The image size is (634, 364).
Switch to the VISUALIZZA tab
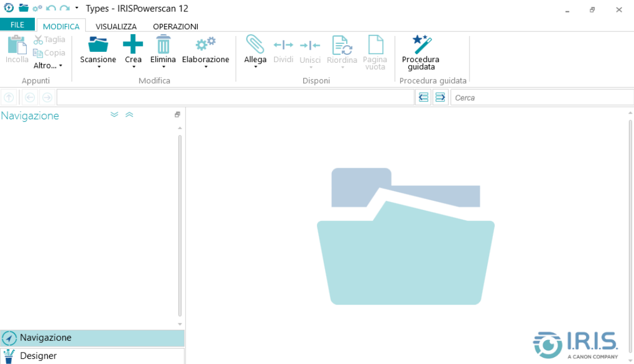[116, 26]
